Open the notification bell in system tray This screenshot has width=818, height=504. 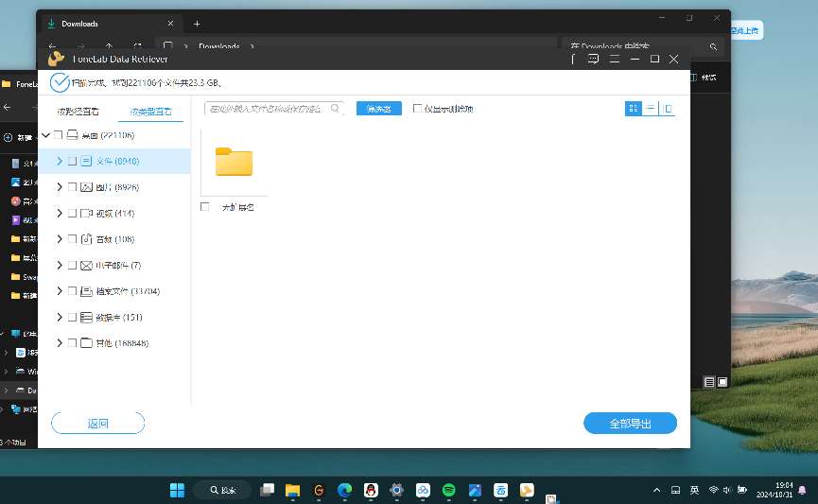[802, 491]
